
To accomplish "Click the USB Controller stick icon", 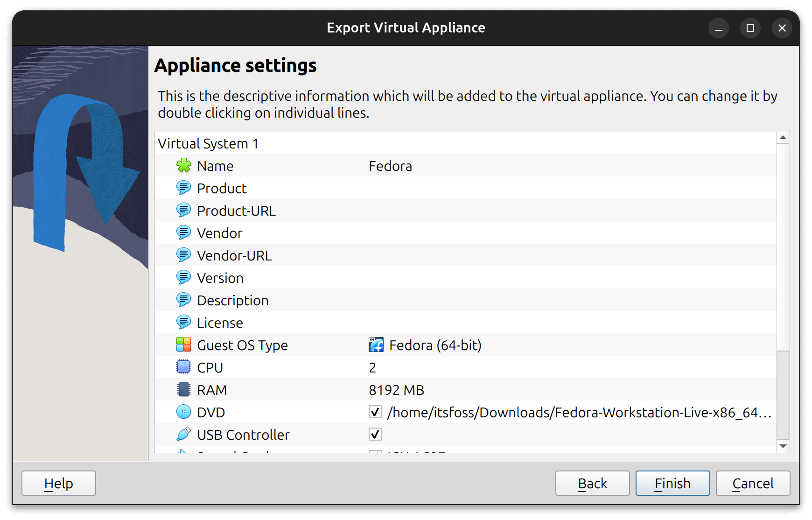I will tap(184, 435).
